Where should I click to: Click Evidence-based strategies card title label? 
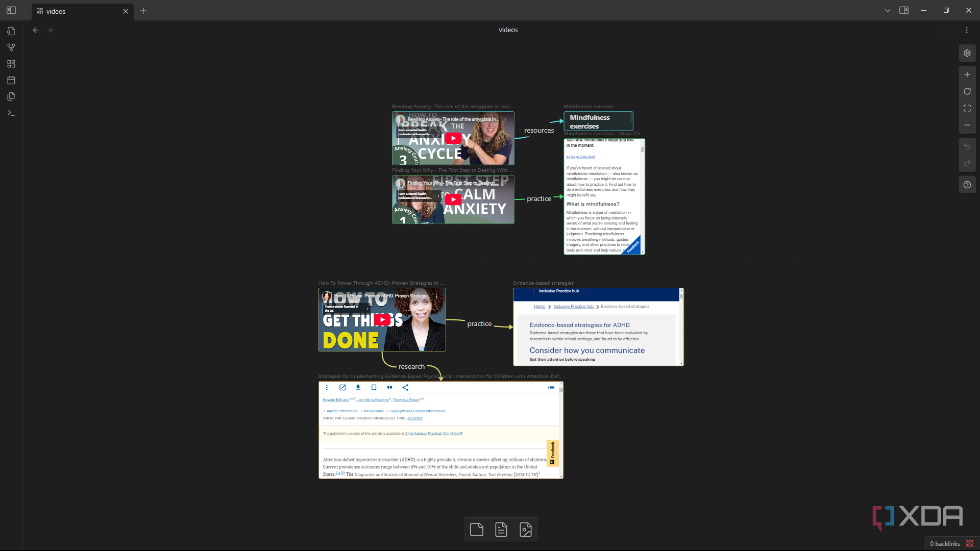pyautogui.click(x=543, y=283)
